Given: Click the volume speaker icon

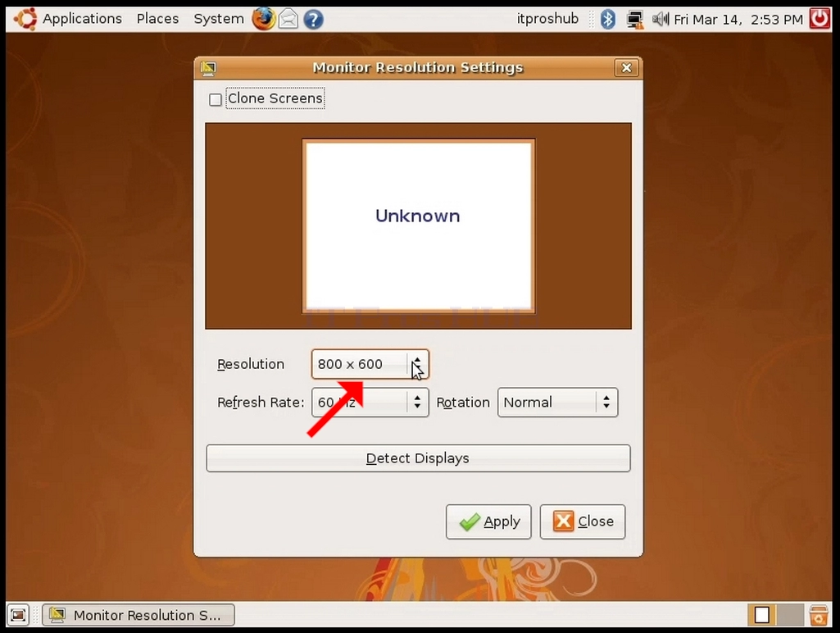Looking at the screenshot, I should point(661,20).
